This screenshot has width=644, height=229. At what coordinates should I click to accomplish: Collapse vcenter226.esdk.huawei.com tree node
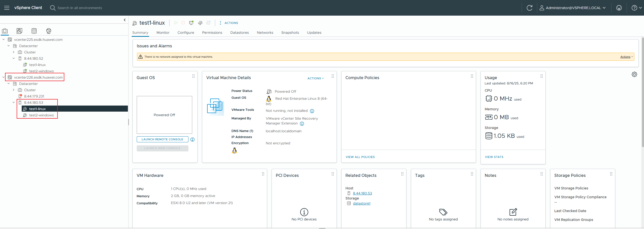pos(4,77)
